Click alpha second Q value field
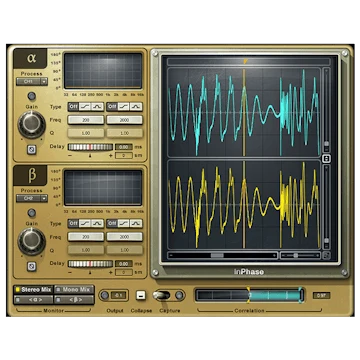360x360 pixels. click(124, 133)
